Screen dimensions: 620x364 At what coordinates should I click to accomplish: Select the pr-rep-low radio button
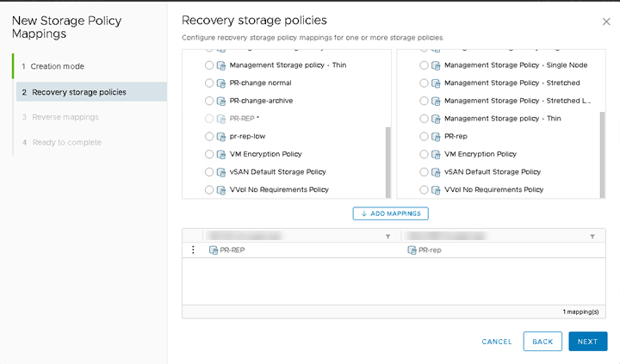coord(209,136)
